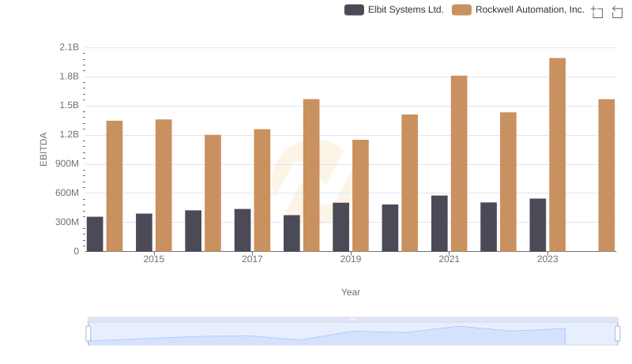Click the Year axis title
This screenshot has height=364, width=632.
(x=351, y=292)
